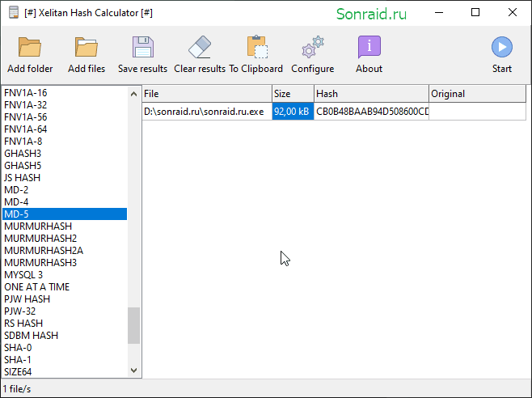The width and height of the screenshot is (532, 398).
Task: Click the application icon in title bar
Action: click(14, 13)
